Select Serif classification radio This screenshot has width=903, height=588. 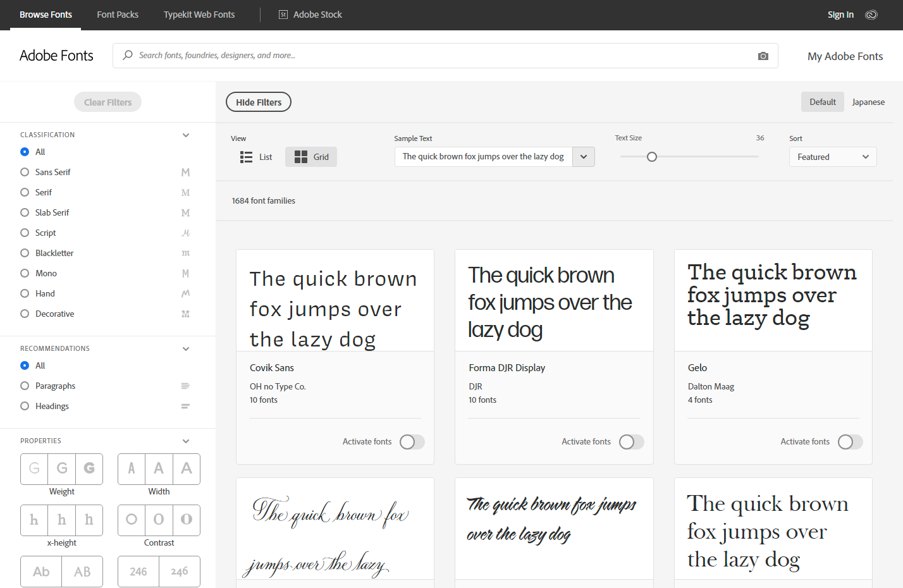pos(25,192)
